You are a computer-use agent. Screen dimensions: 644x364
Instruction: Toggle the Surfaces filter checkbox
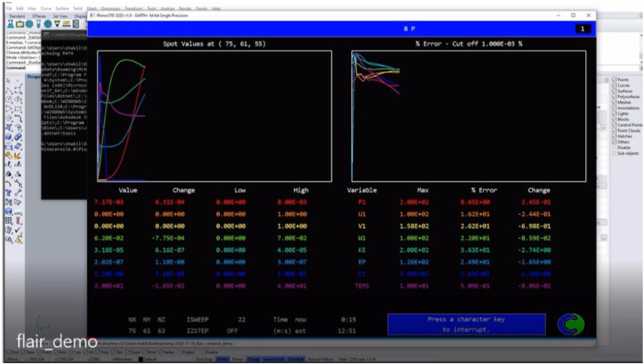(614, 91)
